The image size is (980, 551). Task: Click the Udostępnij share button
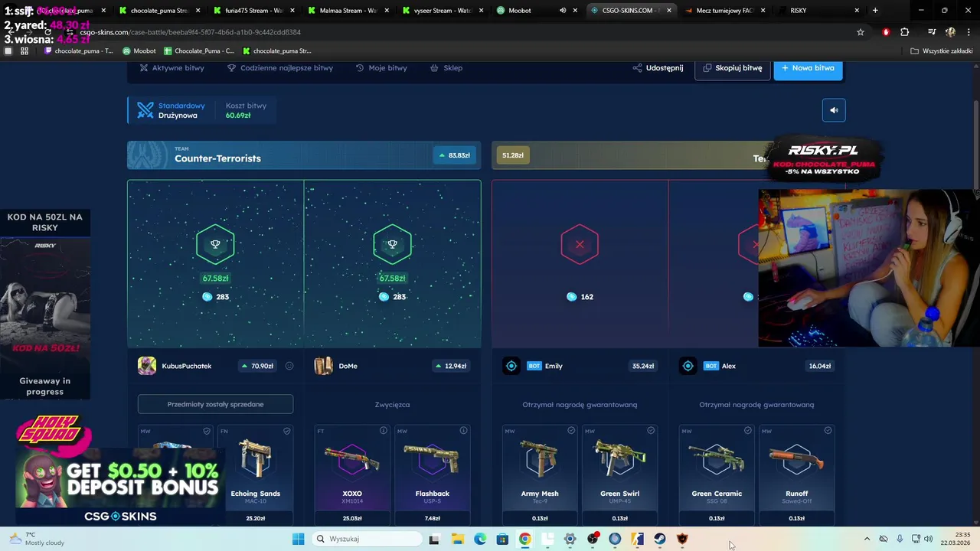coord(658,68)
